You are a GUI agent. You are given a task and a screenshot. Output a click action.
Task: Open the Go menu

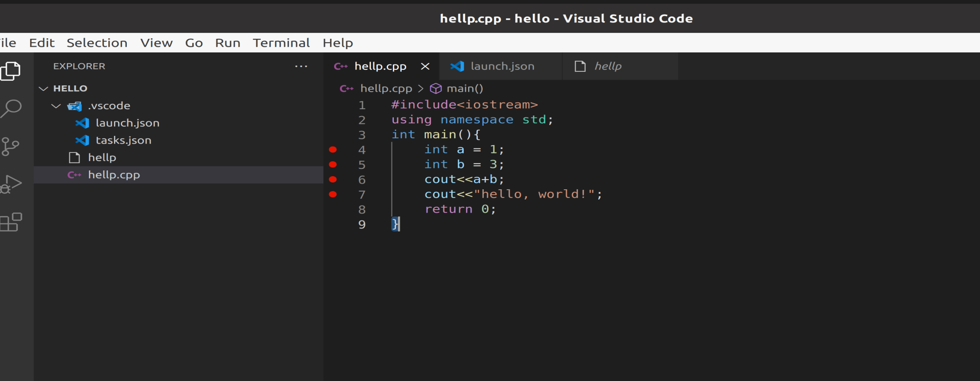[194, 43]
